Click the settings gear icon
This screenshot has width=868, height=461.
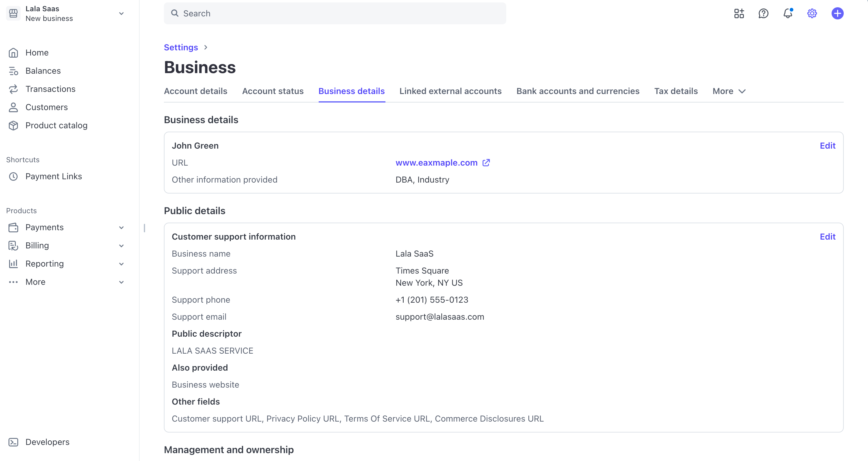click(812, 13)
